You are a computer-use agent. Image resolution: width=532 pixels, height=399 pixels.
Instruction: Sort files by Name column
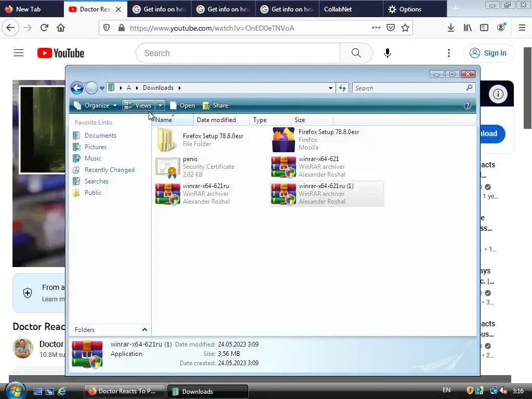coord(173,120)
